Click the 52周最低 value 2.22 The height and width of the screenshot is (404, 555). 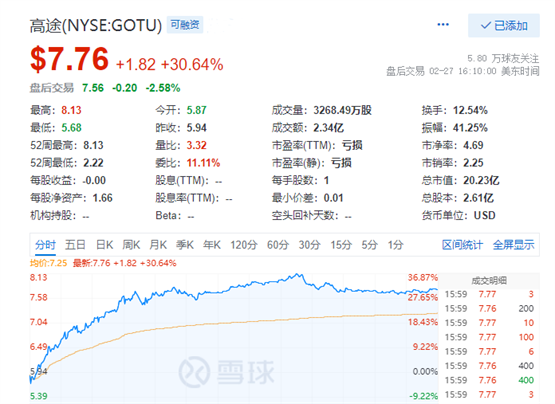(x=93, y=163)
